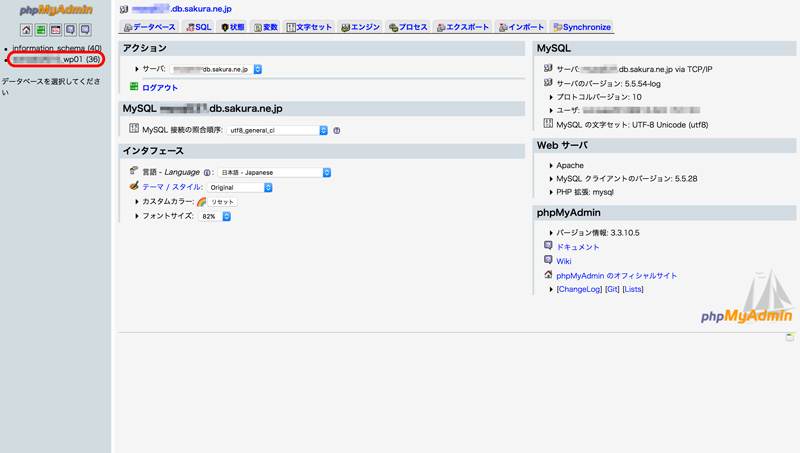Open the Git link
Screen dimensions: 800x453
pos(612,289)
